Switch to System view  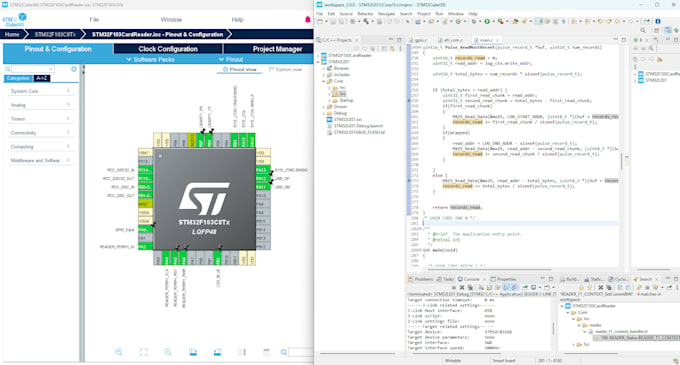(x=285, y=69)
